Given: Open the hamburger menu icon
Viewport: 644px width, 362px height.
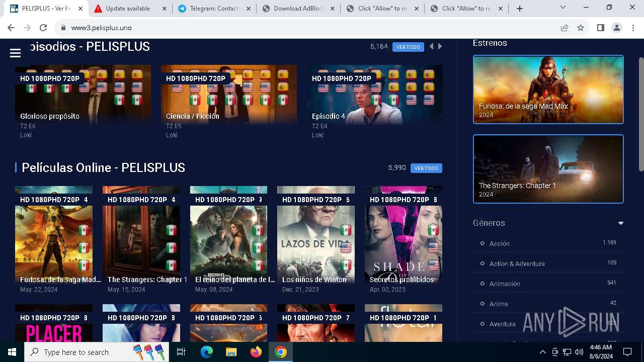Looking at the screenshot, I should pos(15,53).
